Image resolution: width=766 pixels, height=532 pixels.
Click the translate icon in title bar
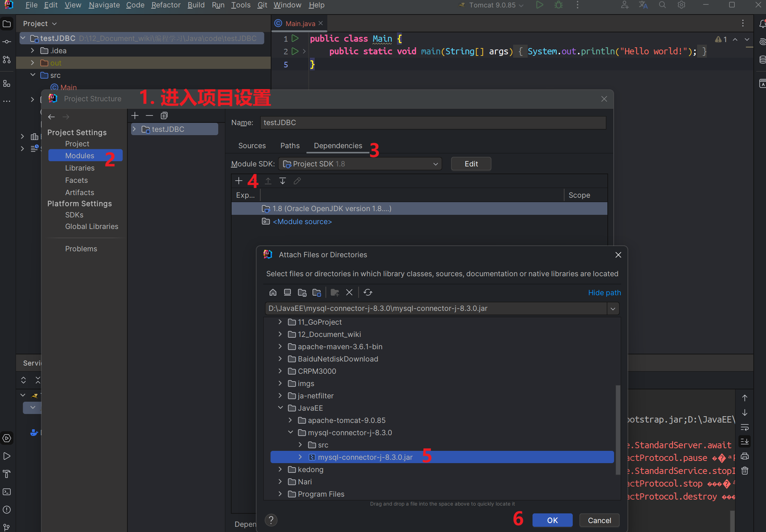[x=643, y=5]
